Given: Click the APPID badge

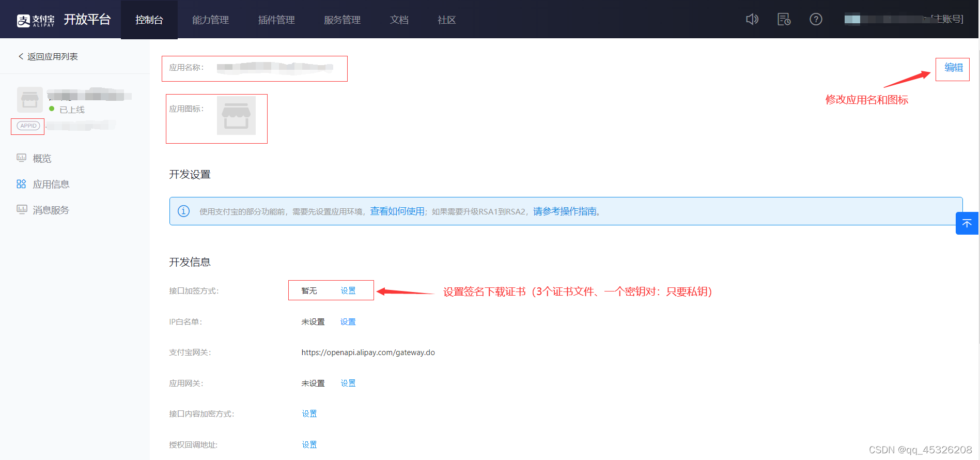Looking at the screenshot, I should (x=28, y=126).
